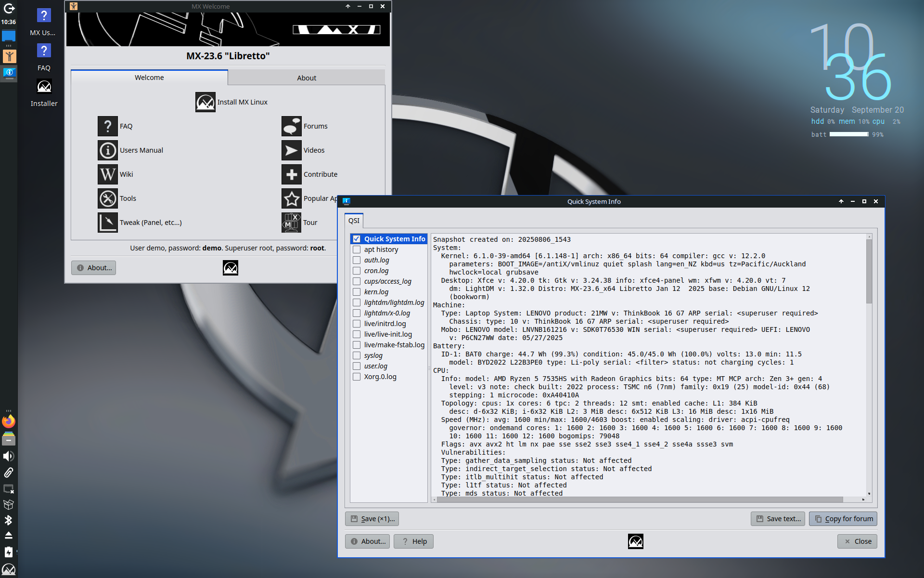Enable the apt history checkbox
The width and height of the screenshot is (924, 578).
click(x=357, y=250)
